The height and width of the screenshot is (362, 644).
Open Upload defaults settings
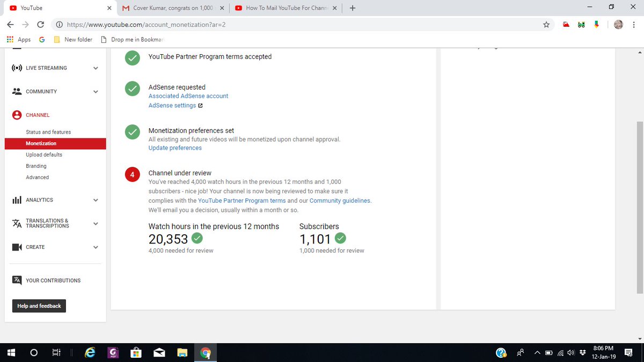click(44, 155)
